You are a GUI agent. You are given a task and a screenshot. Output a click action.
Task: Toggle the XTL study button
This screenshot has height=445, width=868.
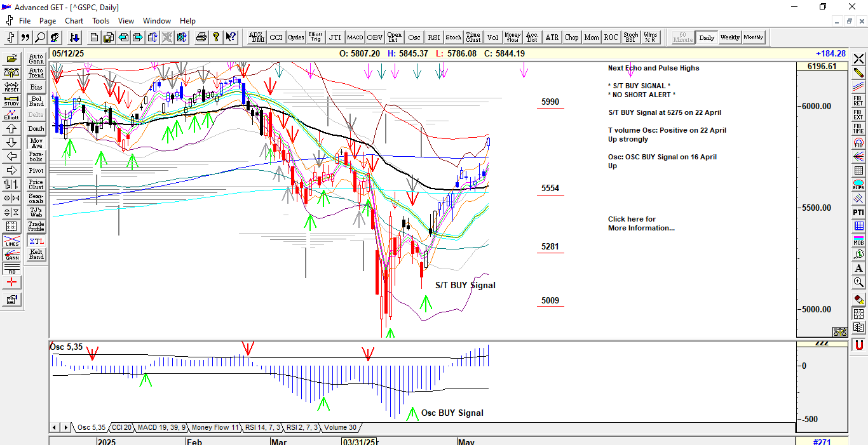click(x=36, y=241)
